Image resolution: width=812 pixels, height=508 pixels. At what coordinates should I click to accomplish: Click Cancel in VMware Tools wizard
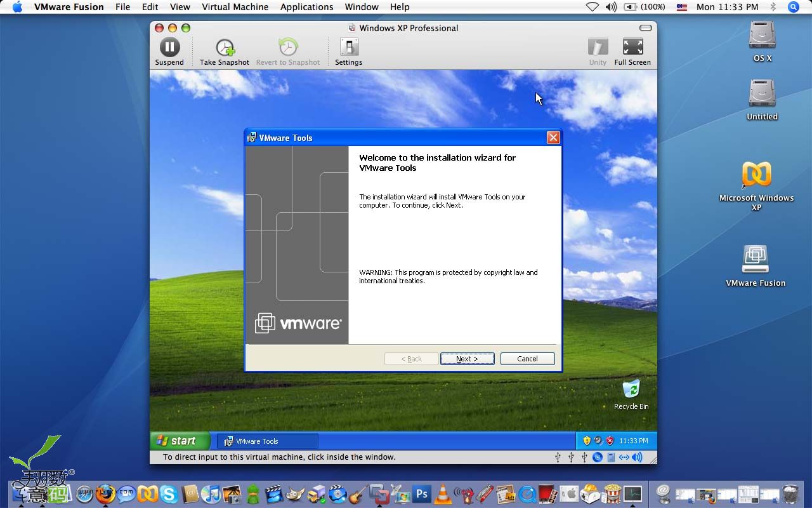pyautogui.click(x=527, y=359)
